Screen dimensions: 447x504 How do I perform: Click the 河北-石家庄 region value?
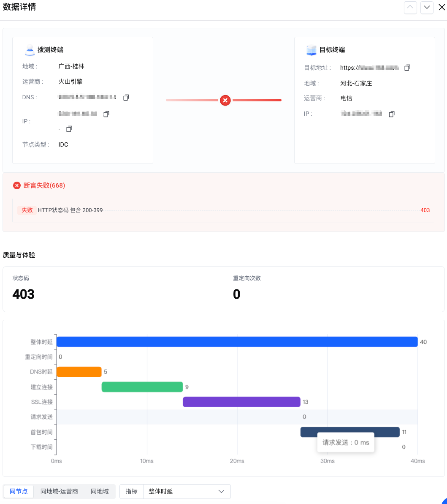[x=356, y=83]
